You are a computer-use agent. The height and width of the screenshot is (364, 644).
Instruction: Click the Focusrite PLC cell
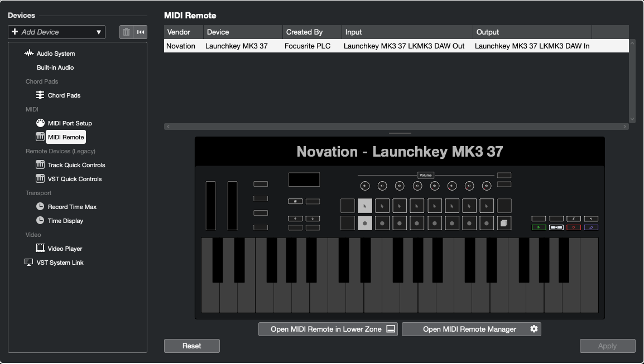307,46
